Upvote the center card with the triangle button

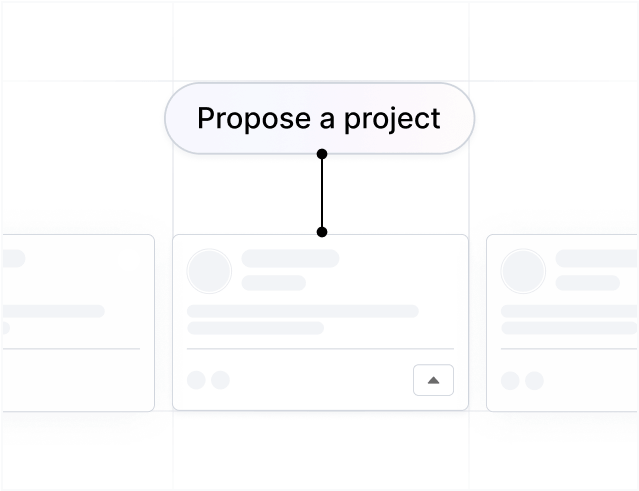coord(433,380)
